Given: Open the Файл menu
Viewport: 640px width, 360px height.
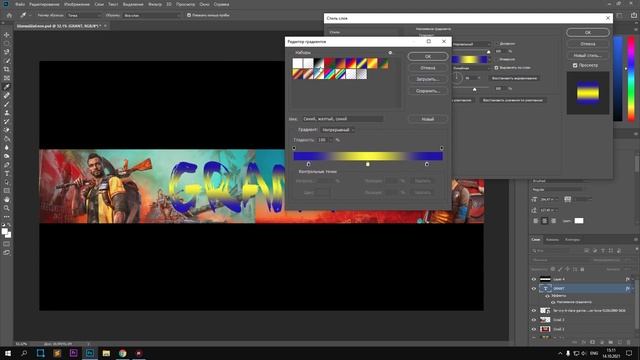Looking at the screenshot, I should (x=20, y=4).
